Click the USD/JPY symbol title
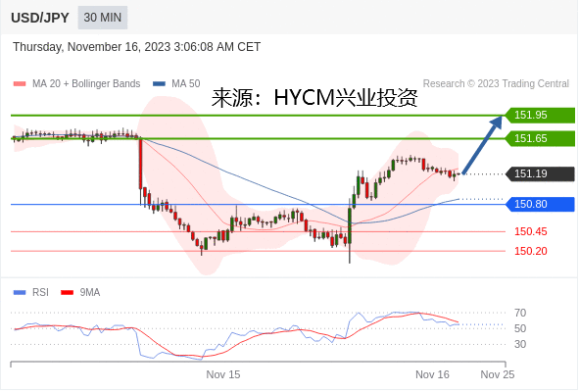579x392 pixels. [x=40, y=18]
